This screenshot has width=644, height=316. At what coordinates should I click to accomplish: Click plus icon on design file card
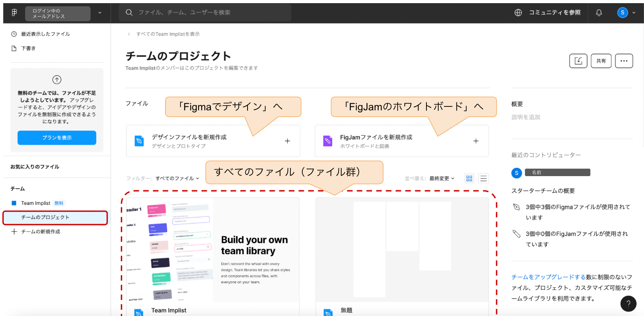click(x=287, y=141)
